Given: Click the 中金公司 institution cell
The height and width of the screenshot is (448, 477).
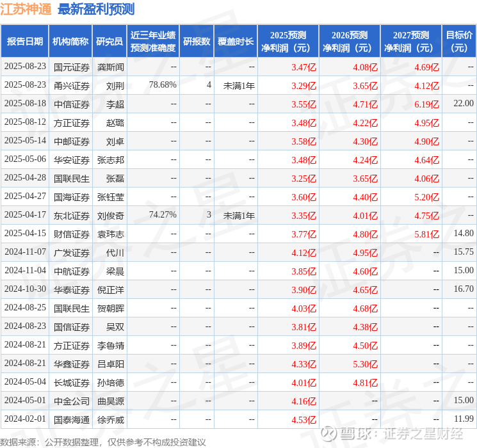Looking at the screenshot, I should pos(72,401).
